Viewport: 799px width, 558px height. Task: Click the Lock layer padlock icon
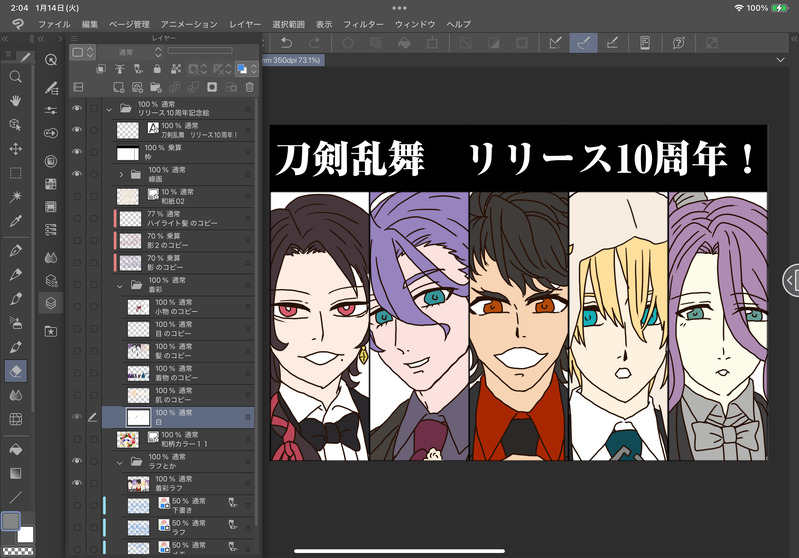coord(157,69)
